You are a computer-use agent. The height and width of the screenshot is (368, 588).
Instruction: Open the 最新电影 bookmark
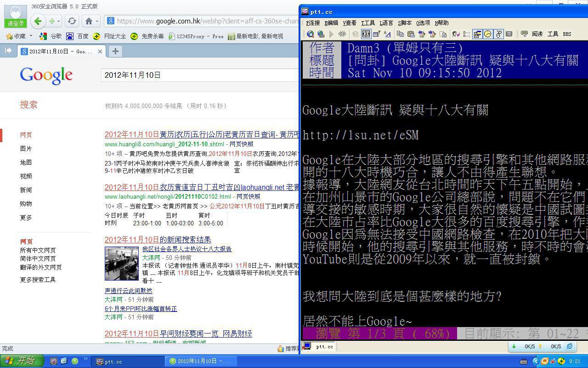coord(255,36)
